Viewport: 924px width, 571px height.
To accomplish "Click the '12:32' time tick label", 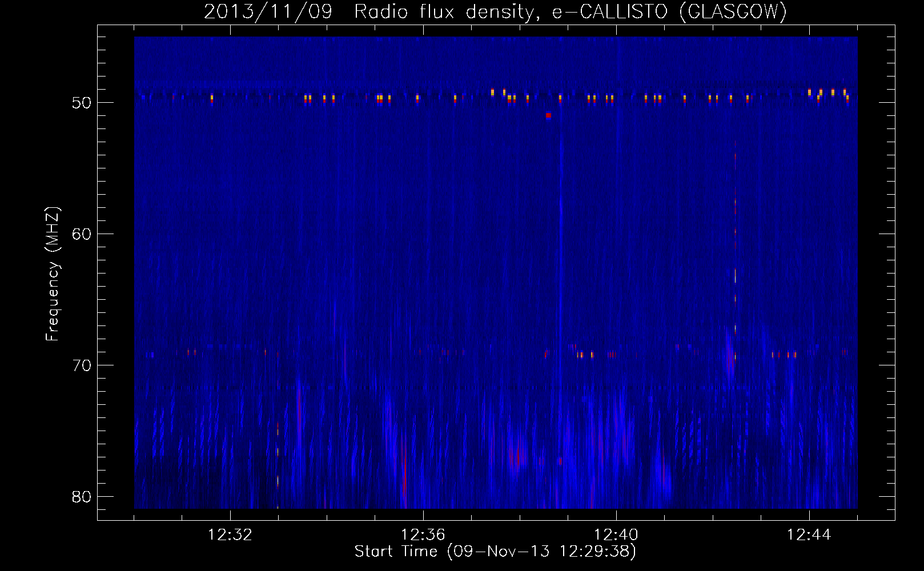I will 230,535.
